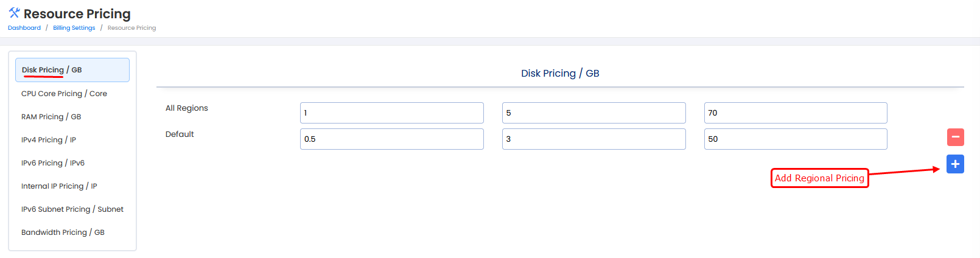Follow the Dashboard breadcrumb link
The image size is (980, 258).
24,28
